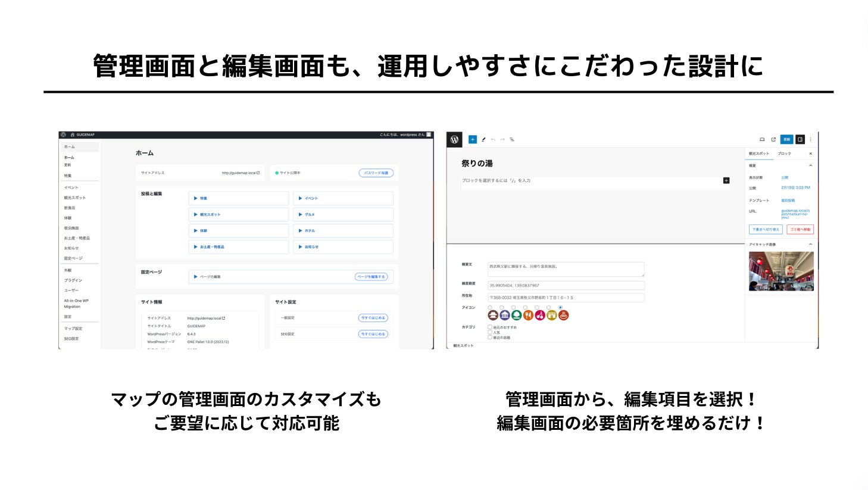Click the pink cherry map icon
868x490 pixels.
(x=540, y=316)
